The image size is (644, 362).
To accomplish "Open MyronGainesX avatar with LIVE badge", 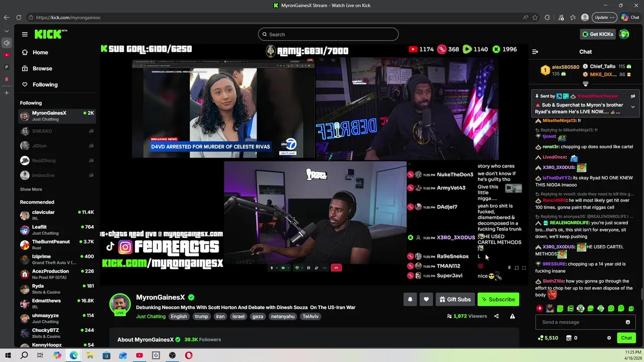I will click(x=120, y=304).
